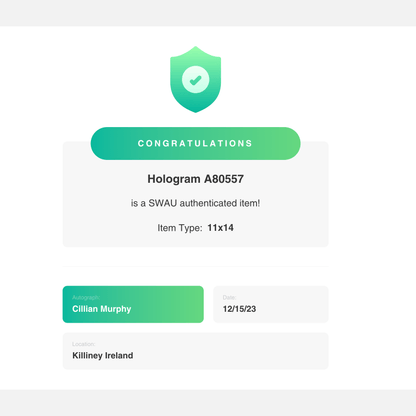Click the Item Type label
This screenshot has width=416, height=416.
point(180,228)
